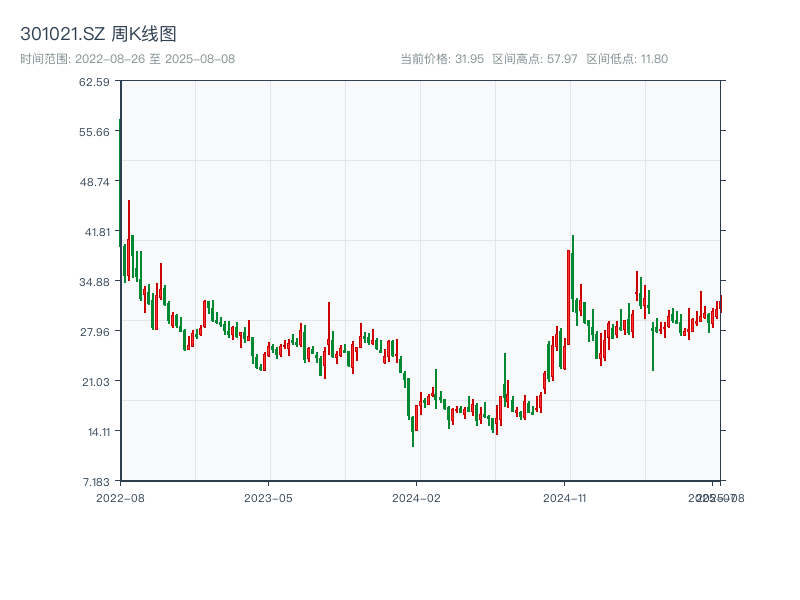The image size is (800, 600).
Task: Click the 区间高点 57.97 label
Action: click(x=535, y=59)
